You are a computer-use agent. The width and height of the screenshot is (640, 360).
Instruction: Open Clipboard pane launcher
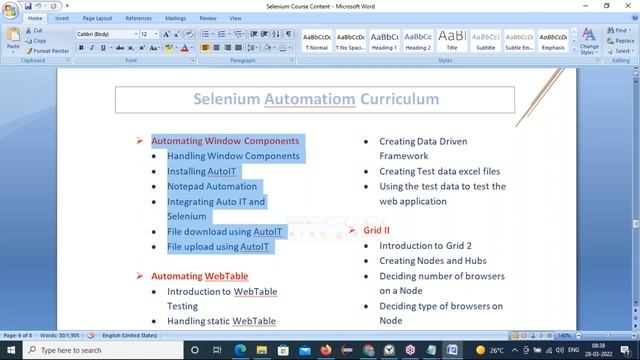(69, 60)
